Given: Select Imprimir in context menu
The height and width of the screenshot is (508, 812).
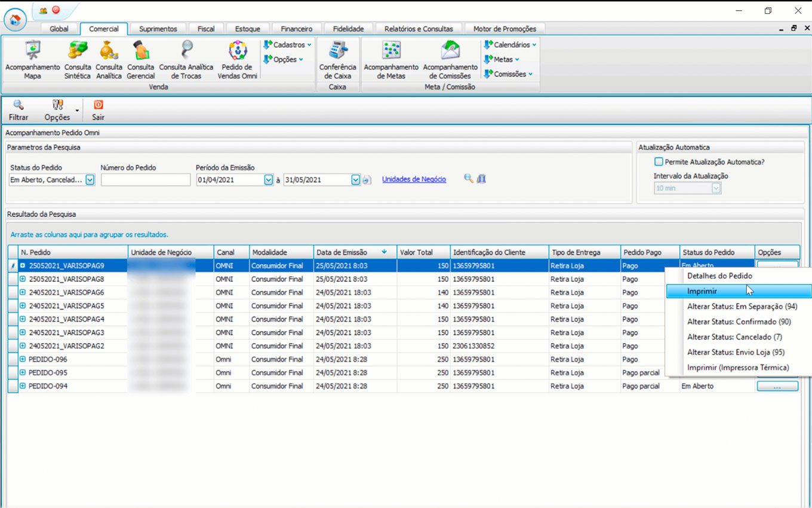Looking at the screenshot, I should click(x=702, y=292).
